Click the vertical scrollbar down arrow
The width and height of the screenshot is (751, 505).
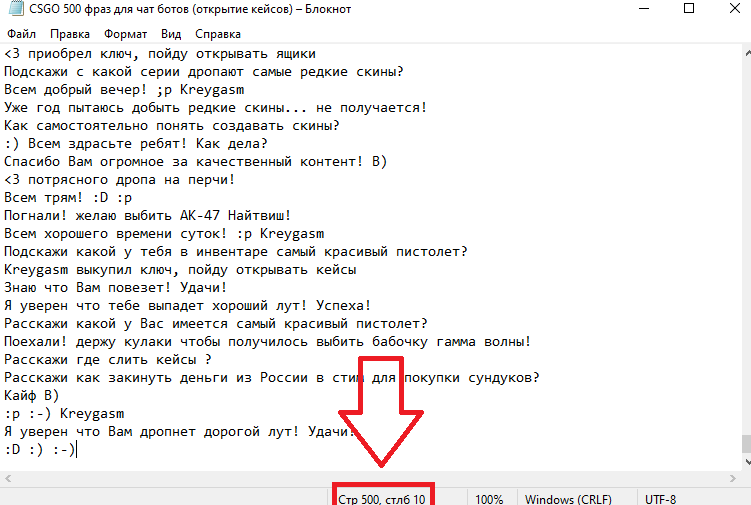pyautogui.click(x=747, y=462)
